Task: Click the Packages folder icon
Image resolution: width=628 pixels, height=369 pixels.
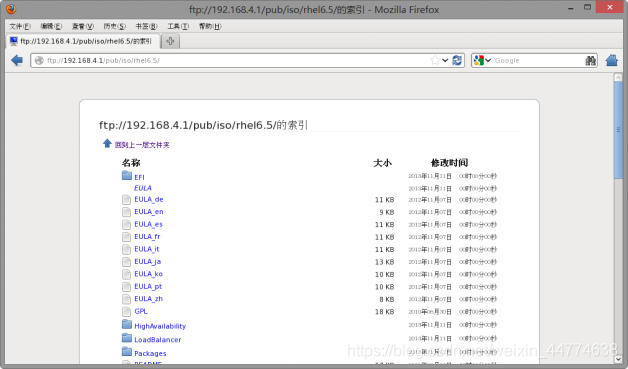Action: 127,351
